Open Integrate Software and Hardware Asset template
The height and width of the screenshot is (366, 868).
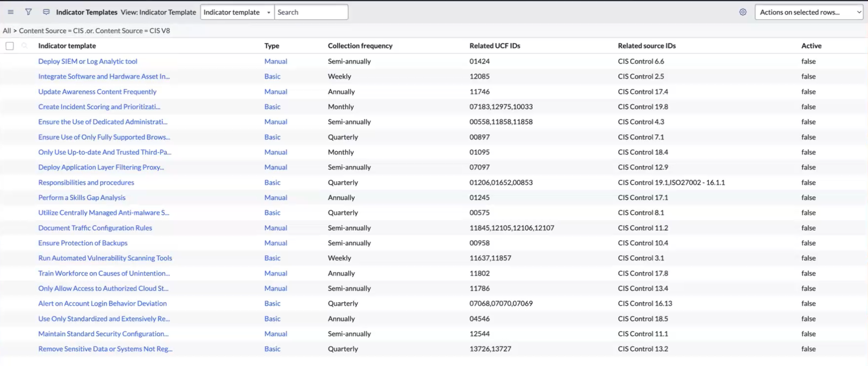104,77
